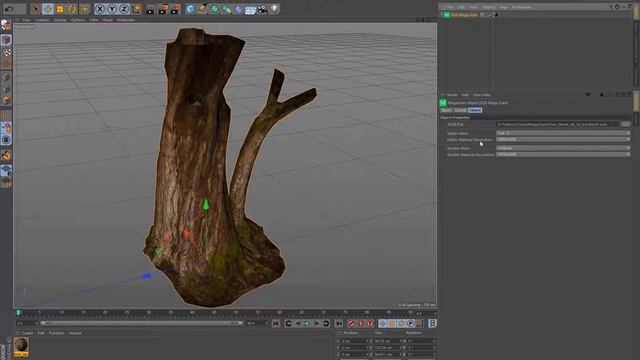Select Model mode cube in left sidebar
Viewport: 640px width, 360px height.
point(6,40)
